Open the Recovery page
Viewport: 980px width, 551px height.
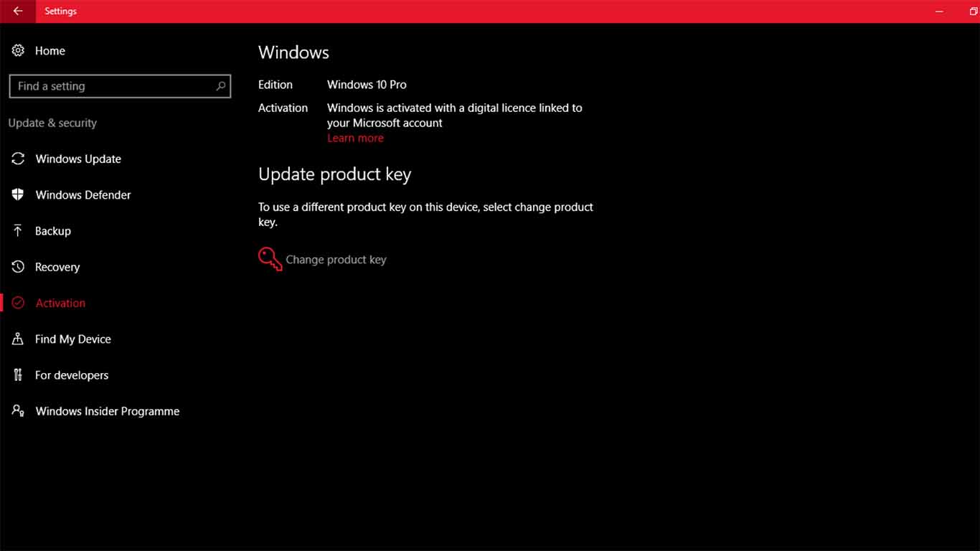pyautogui.click(x=57, y=267)
